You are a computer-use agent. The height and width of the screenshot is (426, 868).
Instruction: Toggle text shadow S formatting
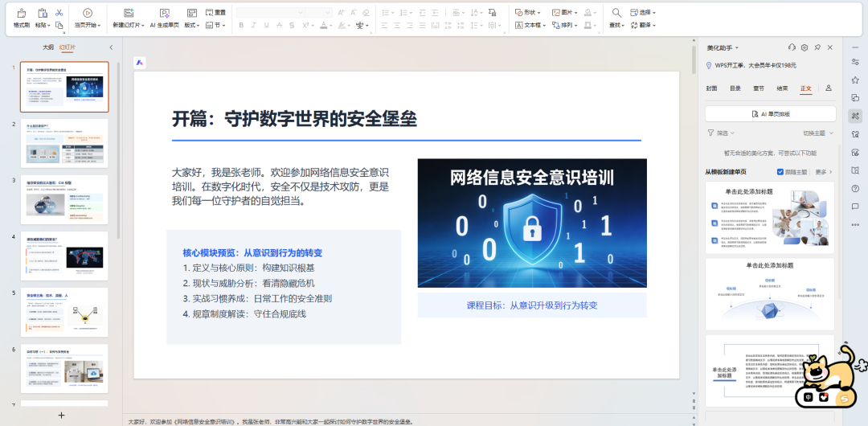point(291,25)
